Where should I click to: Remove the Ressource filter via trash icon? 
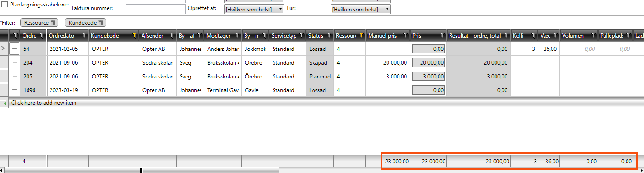pyautogui.click(x=53, y=22)
